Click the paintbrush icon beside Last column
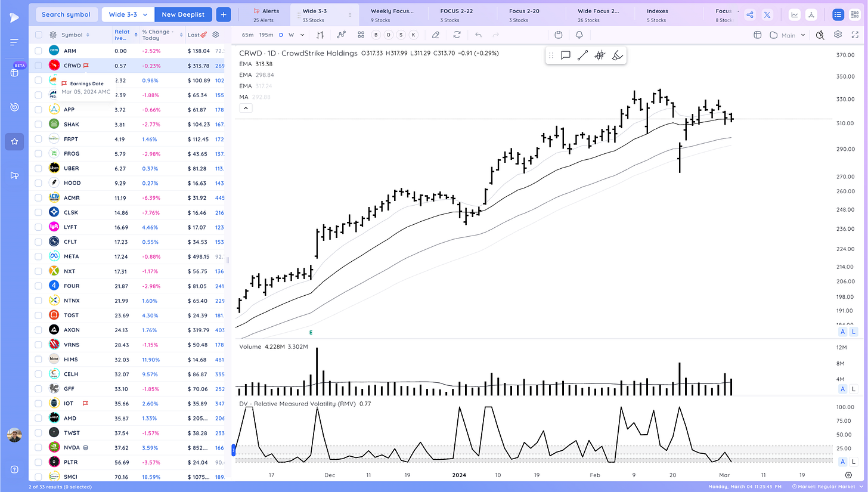This screenshot has height=492, width=868. click(204, 35)
